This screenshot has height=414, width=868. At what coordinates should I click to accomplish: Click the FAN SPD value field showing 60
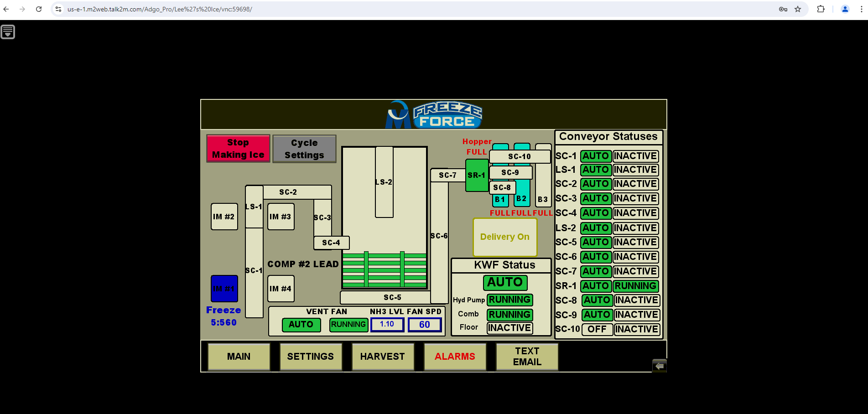tap(424, 325)
